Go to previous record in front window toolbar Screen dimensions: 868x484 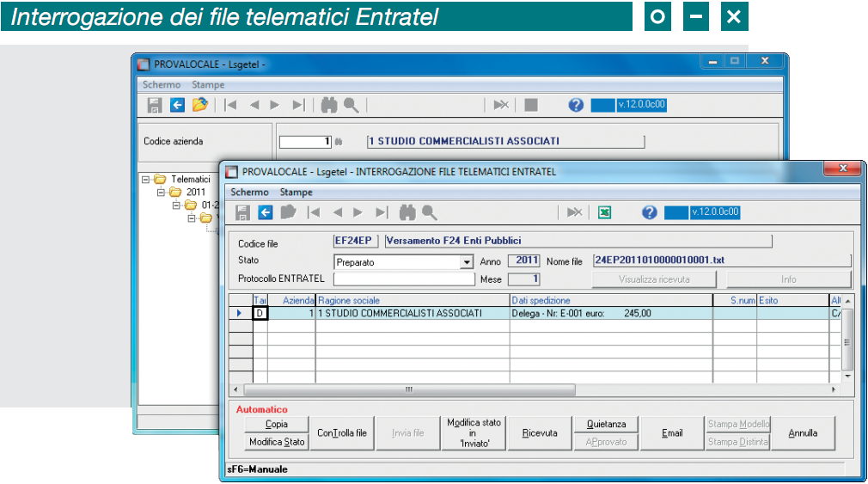337,212
